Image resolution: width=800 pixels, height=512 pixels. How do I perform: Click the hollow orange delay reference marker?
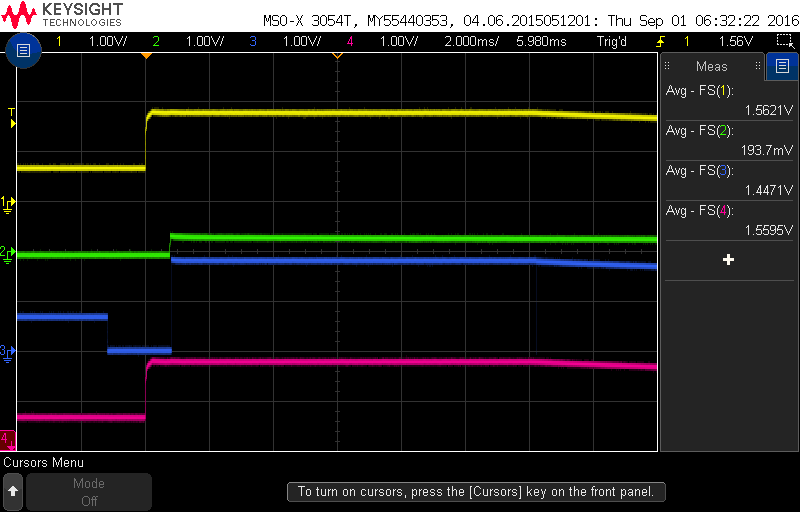(337, 55)
